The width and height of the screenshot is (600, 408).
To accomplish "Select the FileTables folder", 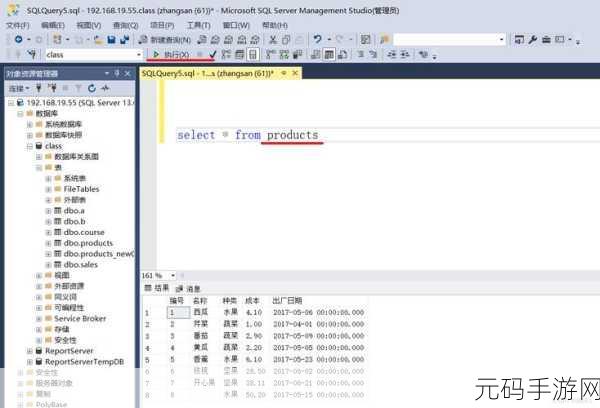I will (x=81, y=189).
